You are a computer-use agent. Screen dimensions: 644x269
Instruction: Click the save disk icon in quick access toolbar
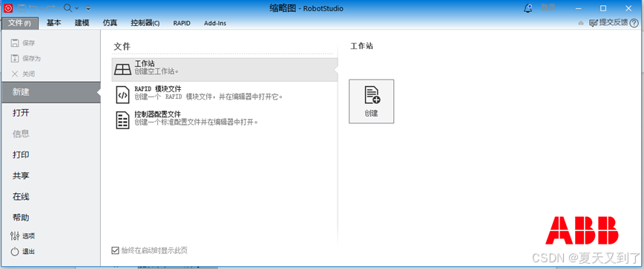point(22,8)
